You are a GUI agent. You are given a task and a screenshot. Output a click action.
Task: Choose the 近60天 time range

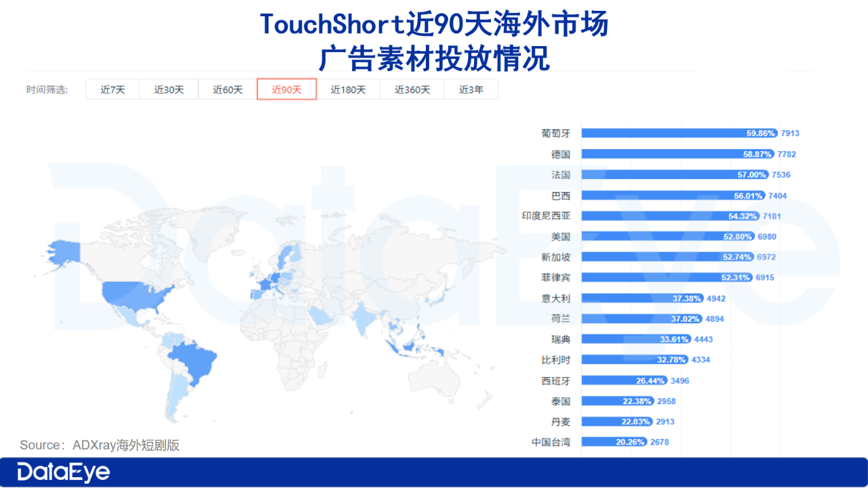(x=228, y=89)
